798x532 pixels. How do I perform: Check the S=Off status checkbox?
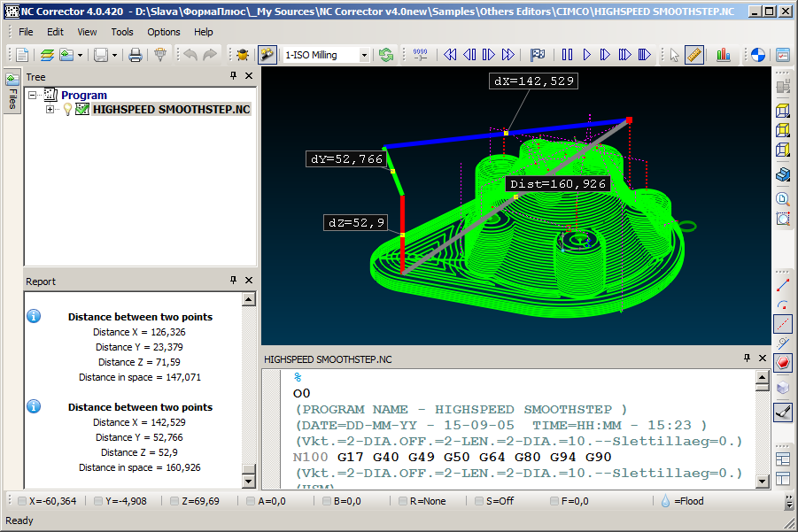pos(479,501)
